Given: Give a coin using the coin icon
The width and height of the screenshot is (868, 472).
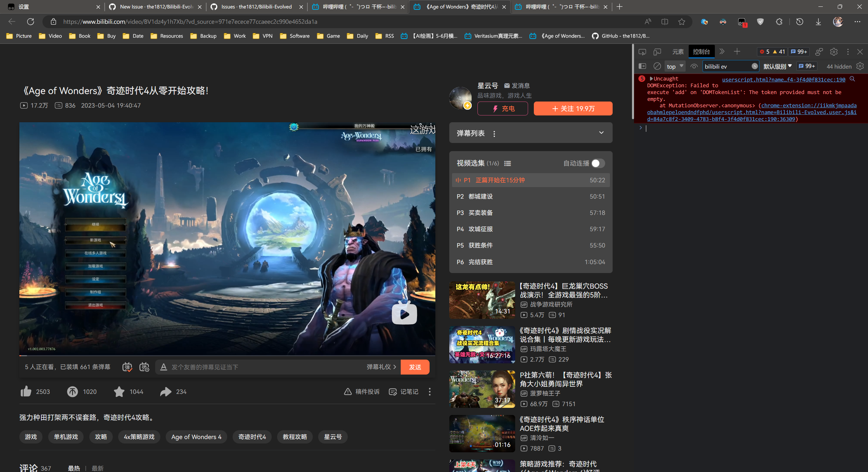Looking at the screenshot, I should tap(72, 392).
